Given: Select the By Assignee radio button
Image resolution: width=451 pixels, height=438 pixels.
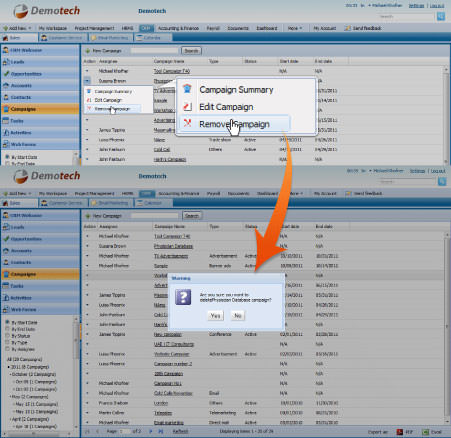Looking at the screenshot, I should pyautogui.click(x=7, y=349).
